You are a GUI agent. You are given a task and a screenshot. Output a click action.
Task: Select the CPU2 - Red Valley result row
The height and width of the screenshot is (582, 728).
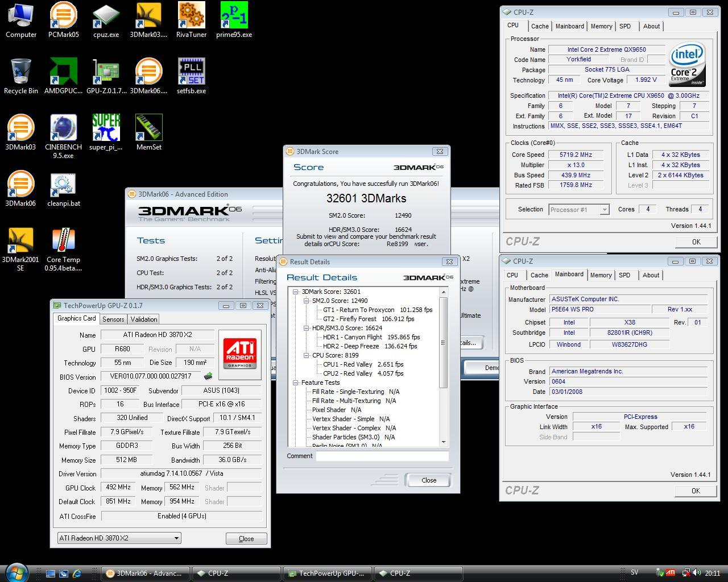363,373
